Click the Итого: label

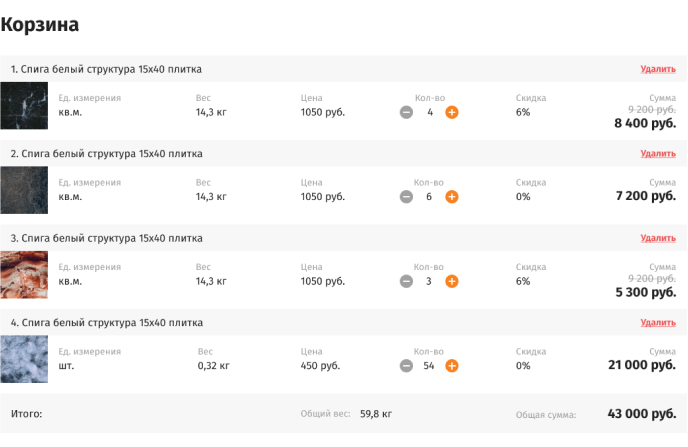[x=26, y=414]
